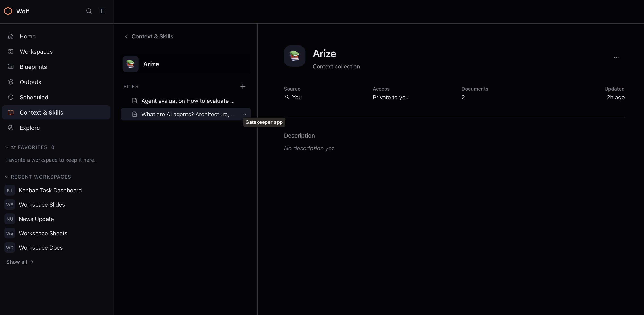Collapse the Favorites section chevron
This screenshot has height=315, width=644.
[7, 147]
